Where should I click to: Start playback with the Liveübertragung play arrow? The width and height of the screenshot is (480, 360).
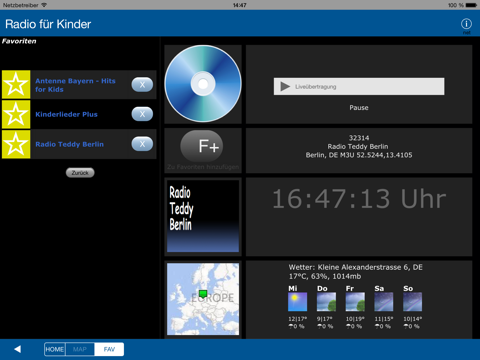coord(285,87)
